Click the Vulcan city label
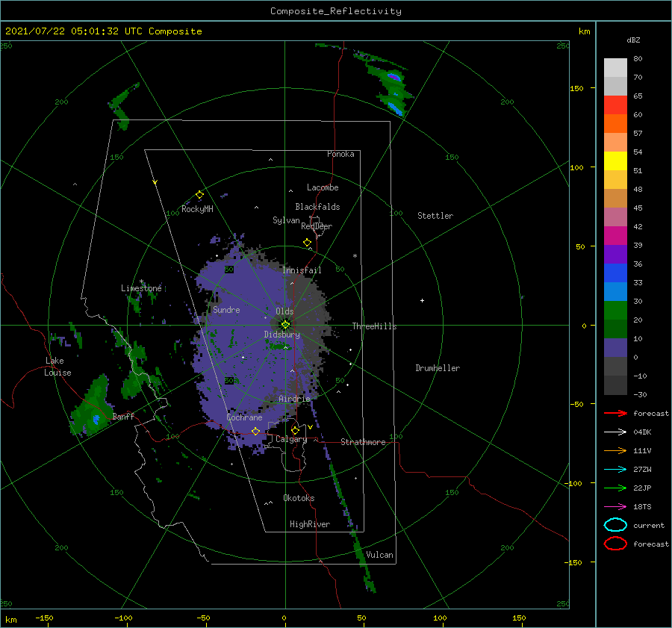The image size is (672, 628). click(379, 555)
